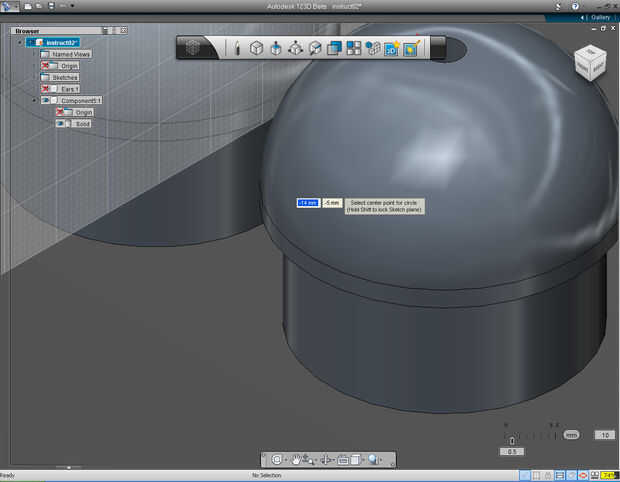The height and width of the screenshot is (482, 620).
Task: Open dropdown arrow after orbit tool
Action: [x=316, y=460]
